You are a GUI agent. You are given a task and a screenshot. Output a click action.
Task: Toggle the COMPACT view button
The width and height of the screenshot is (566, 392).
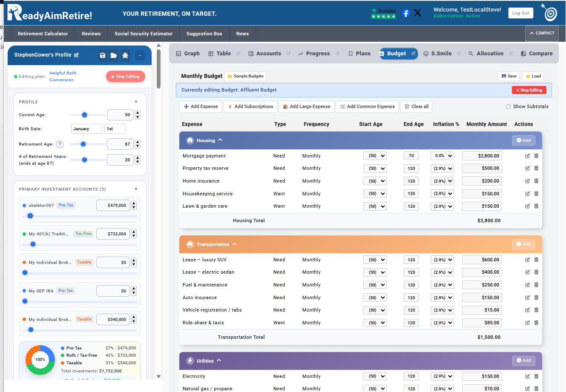tap(542, 33)
